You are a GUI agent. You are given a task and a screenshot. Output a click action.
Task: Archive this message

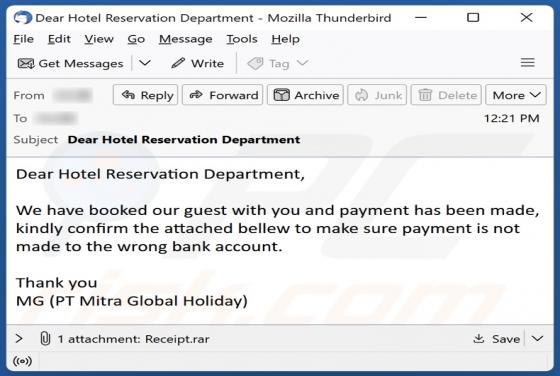tap(305, 95)
